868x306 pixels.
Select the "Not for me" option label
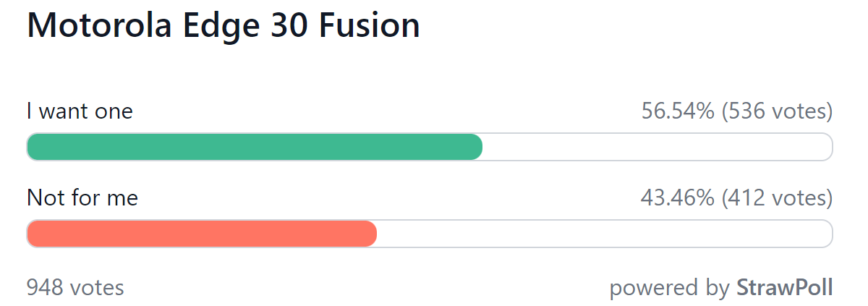[x=82, y=197]
